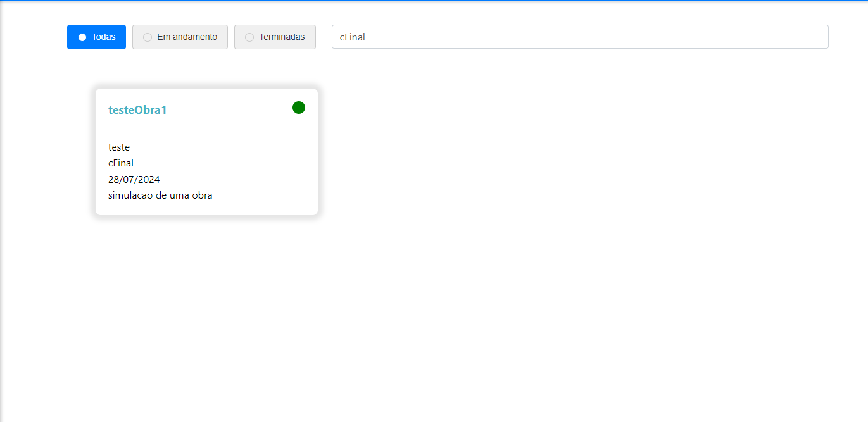
Task: Show only works labeled Em andamento
Action: (x=187, y=37)
